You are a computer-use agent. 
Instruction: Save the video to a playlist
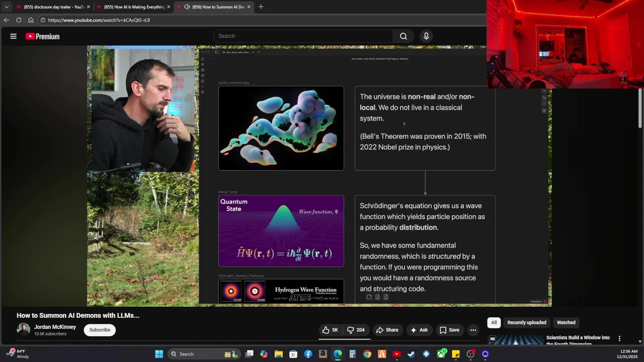pyautogui.click(x=449, y=330)
